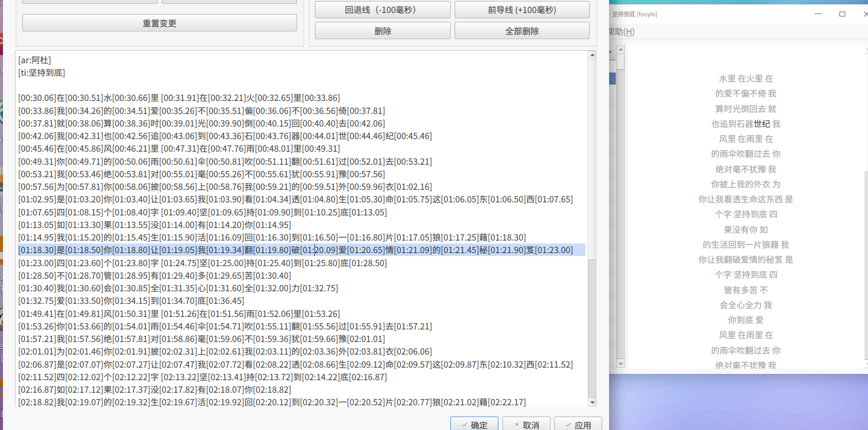Select the lyric line starting [00:53.21]
This screenshot has width=868, height=430.
click(x=201, y=174)
